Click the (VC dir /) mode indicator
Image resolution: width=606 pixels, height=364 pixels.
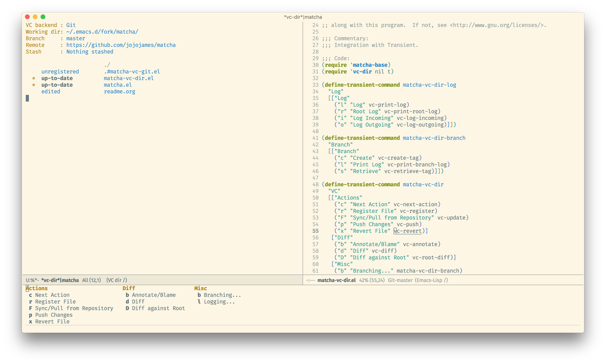pyautogui.click(x=116, y=280)
